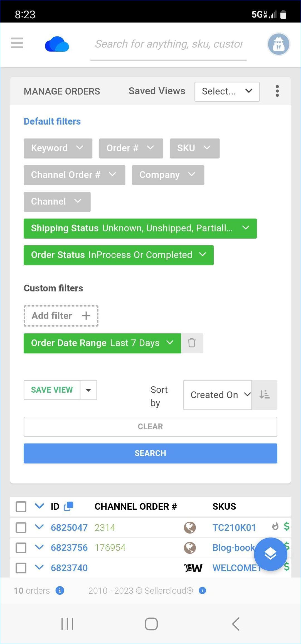Select the checkbox for order 6825047

[21, 527]
